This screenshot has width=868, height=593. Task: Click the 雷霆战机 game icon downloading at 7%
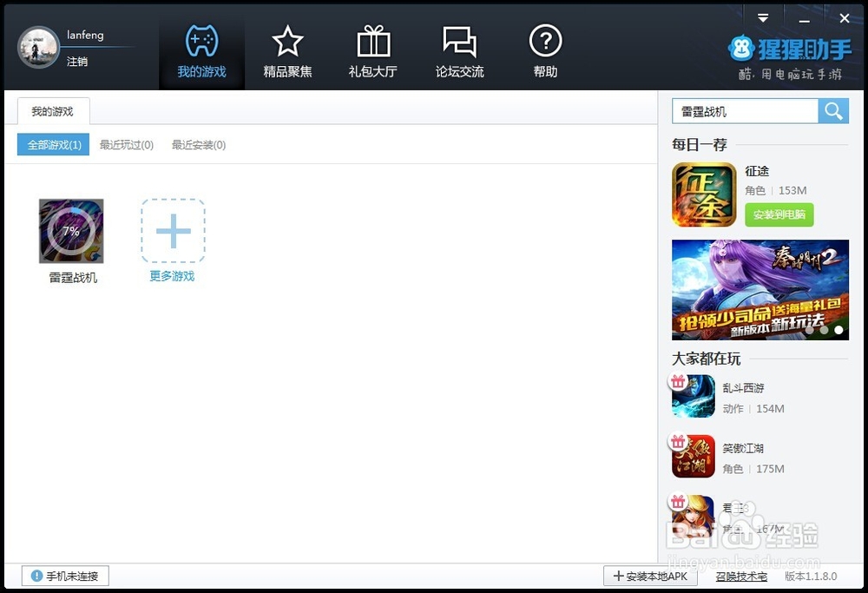tap(71, 231)
